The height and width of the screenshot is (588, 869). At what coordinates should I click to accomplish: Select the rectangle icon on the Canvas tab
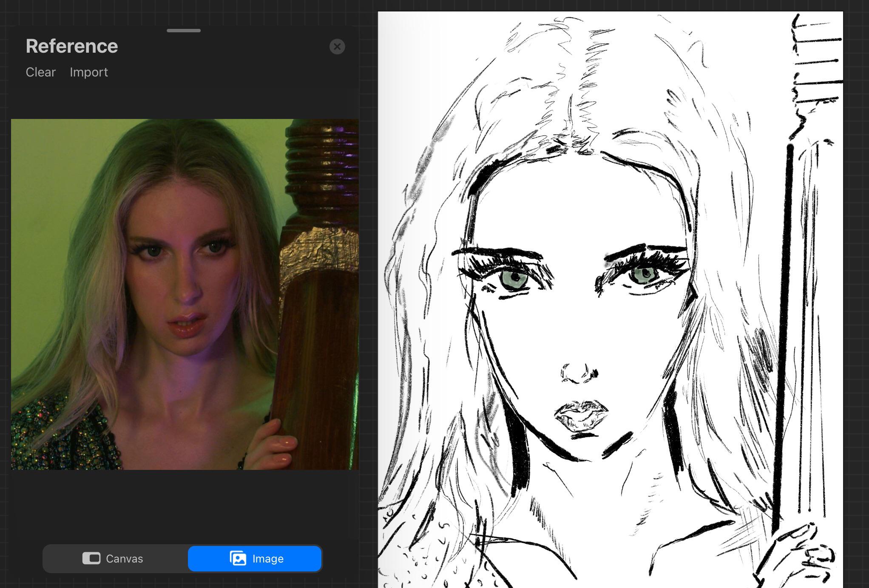click(92, 558)
